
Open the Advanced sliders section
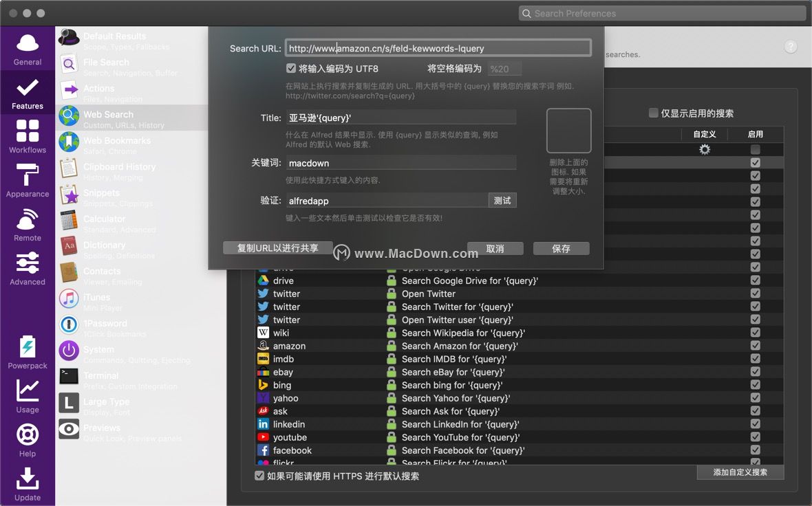click(28, 269)
